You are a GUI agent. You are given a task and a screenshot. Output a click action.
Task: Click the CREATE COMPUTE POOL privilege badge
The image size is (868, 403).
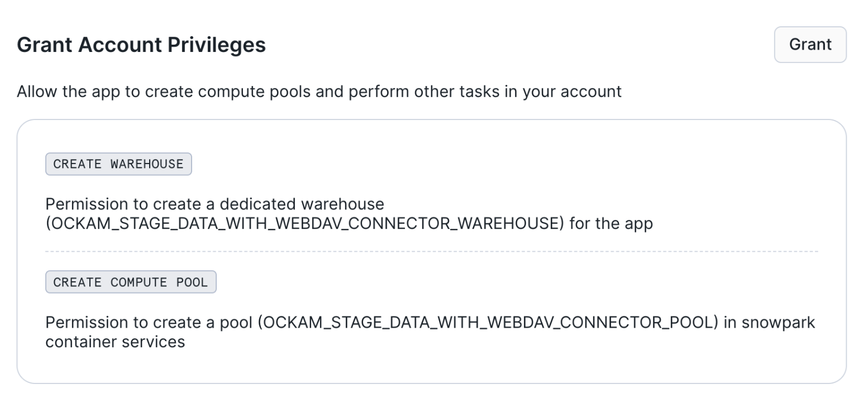[x=131, y=282]
